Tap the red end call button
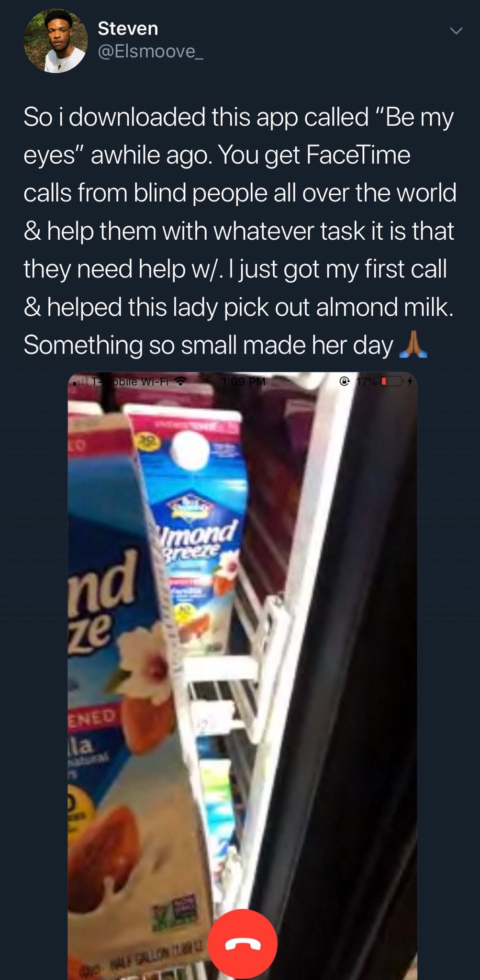480x980 pixels. pos(244,944)
